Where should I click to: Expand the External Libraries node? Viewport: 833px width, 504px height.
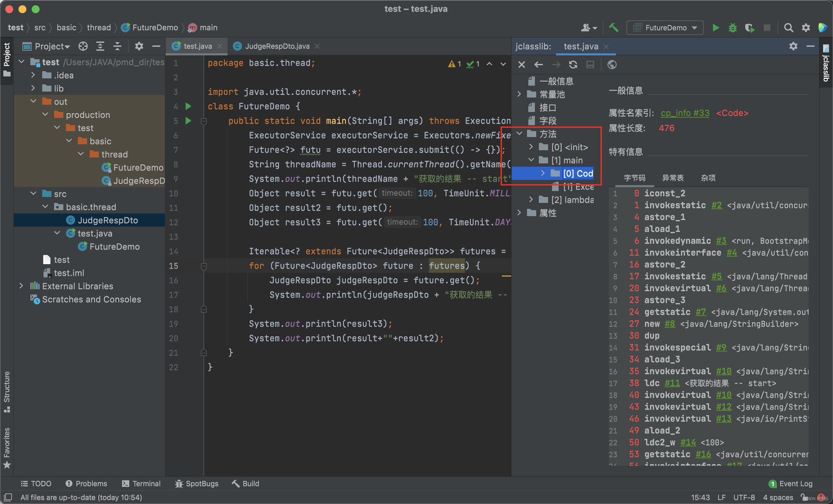[x=22, y=286]
